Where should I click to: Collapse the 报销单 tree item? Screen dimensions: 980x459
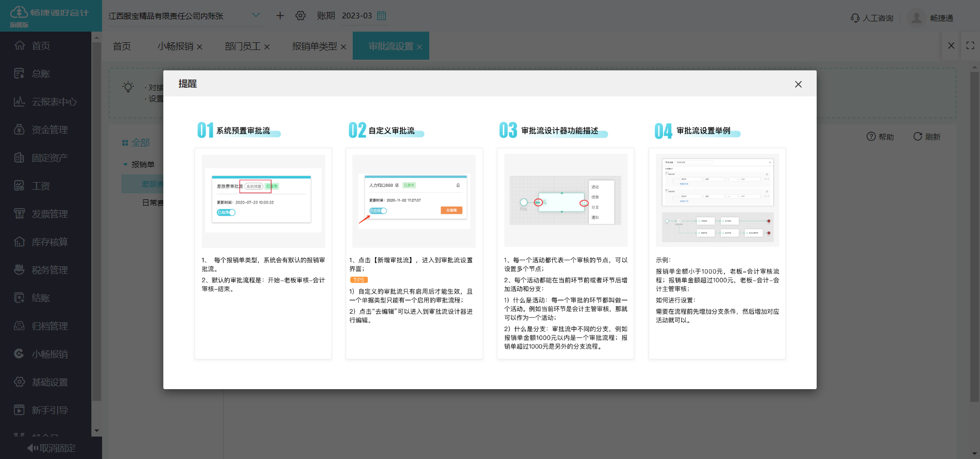click(124, 164)
